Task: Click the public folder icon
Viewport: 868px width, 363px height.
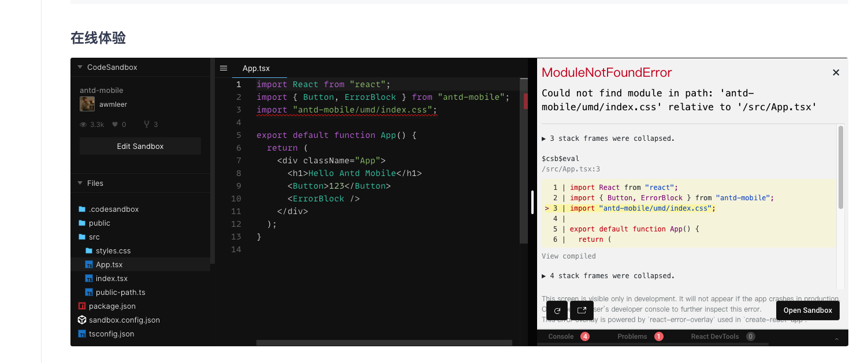Action: point(82,223)
